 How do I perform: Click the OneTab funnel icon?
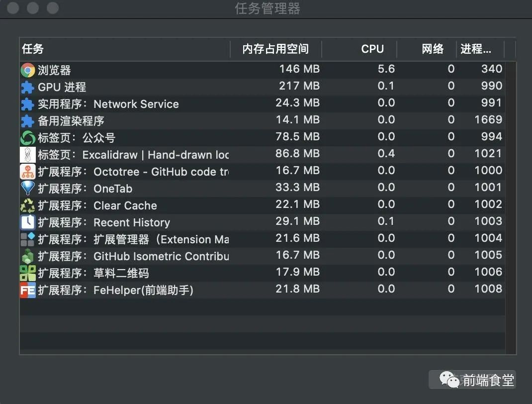coord(28,189)
